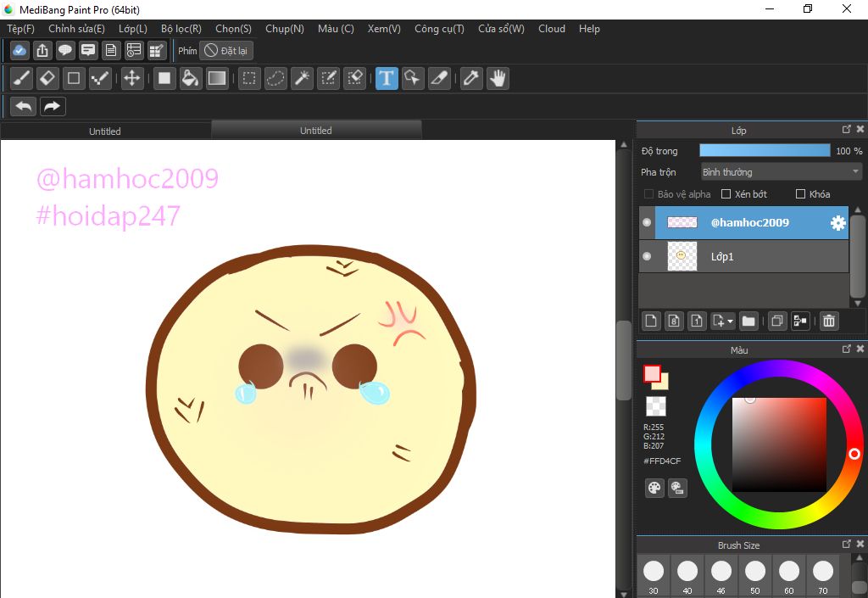Screen dimensions: 868x598
Task: Add a new 8-bit layer
Action: coord(674,321)
